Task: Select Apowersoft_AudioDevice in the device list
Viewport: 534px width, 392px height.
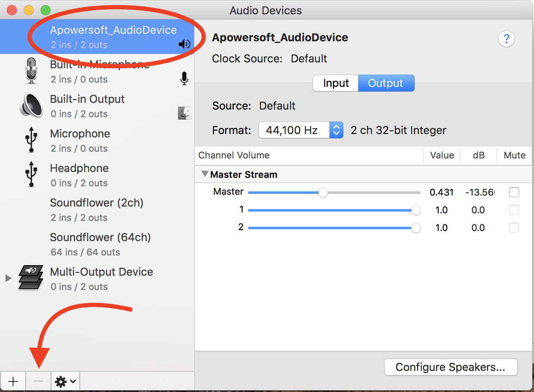Action: (x=97, y=37)
